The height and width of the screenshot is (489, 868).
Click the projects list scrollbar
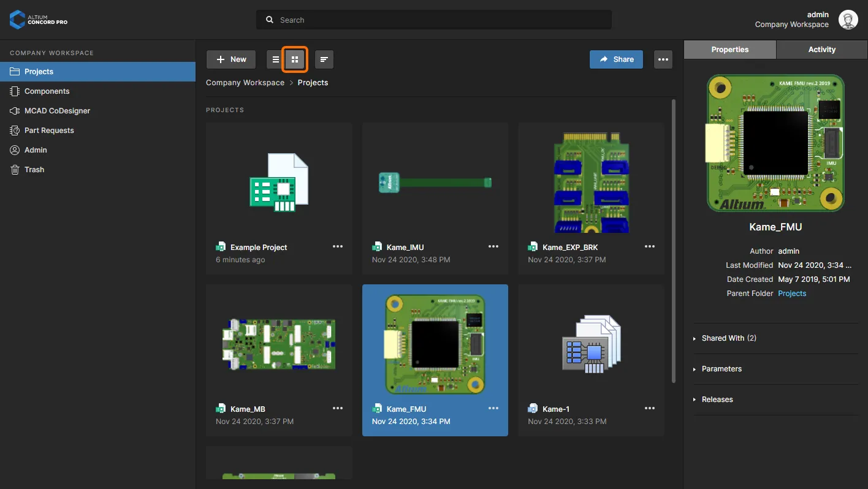pyautogui.click(x=674, y=241)
